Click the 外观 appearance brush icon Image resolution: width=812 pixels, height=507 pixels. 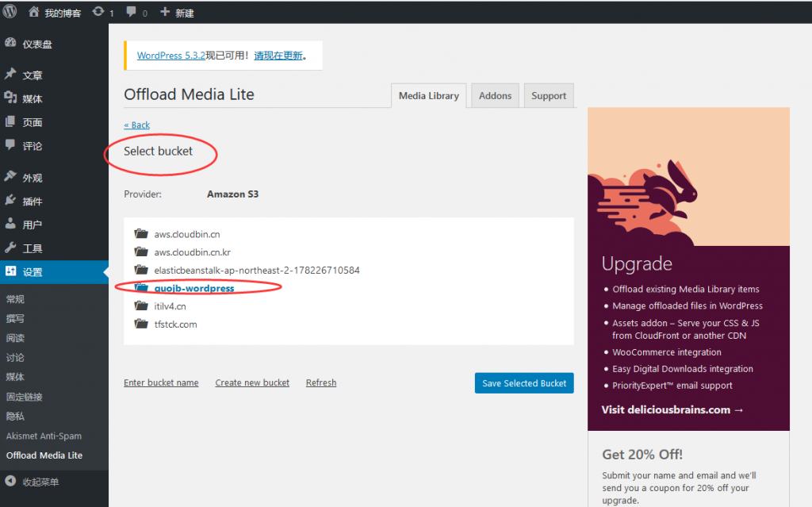[x=10, y=176]
